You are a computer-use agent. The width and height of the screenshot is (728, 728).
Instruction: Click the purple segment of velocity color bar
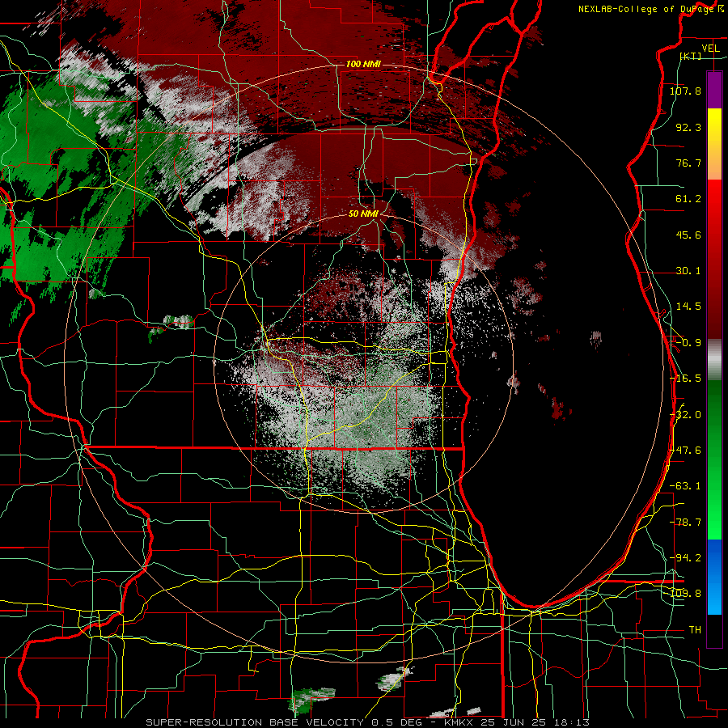tap(714, 90)
